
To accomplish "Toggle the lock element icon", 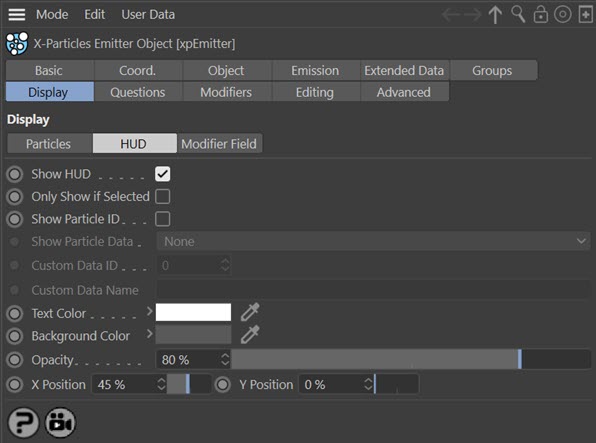I will coord(541,15).
